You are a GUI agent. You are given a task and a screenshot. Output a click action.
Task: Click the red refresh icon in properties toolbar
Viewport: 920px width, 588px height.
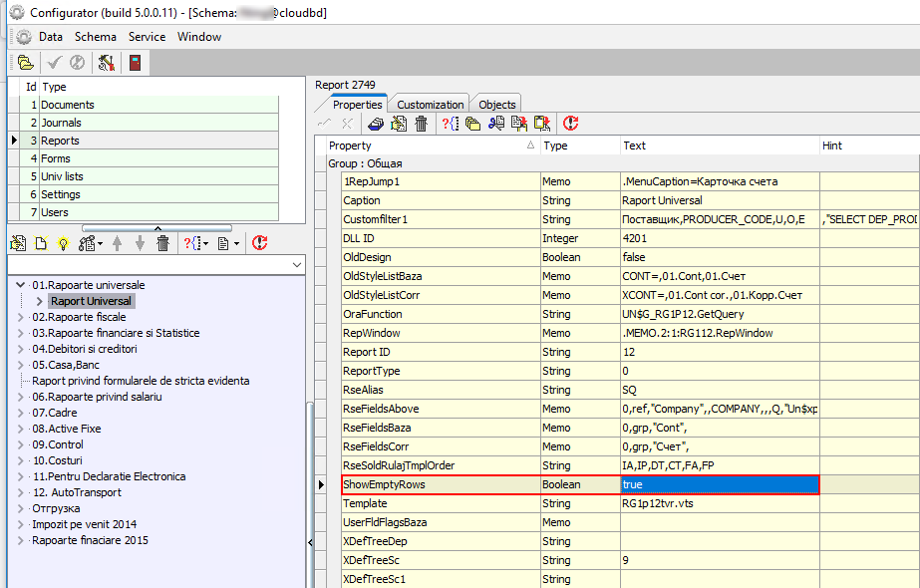570,124
